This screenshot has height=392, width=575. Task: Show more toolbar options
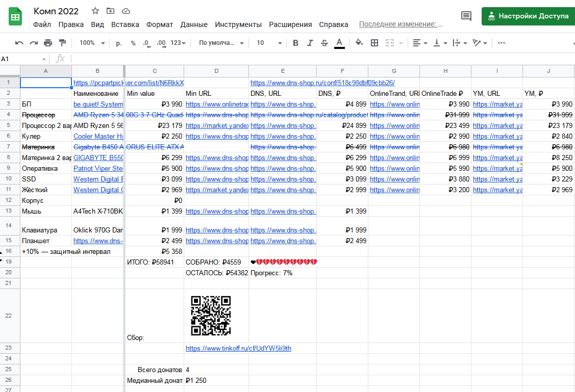coord(502,43)
